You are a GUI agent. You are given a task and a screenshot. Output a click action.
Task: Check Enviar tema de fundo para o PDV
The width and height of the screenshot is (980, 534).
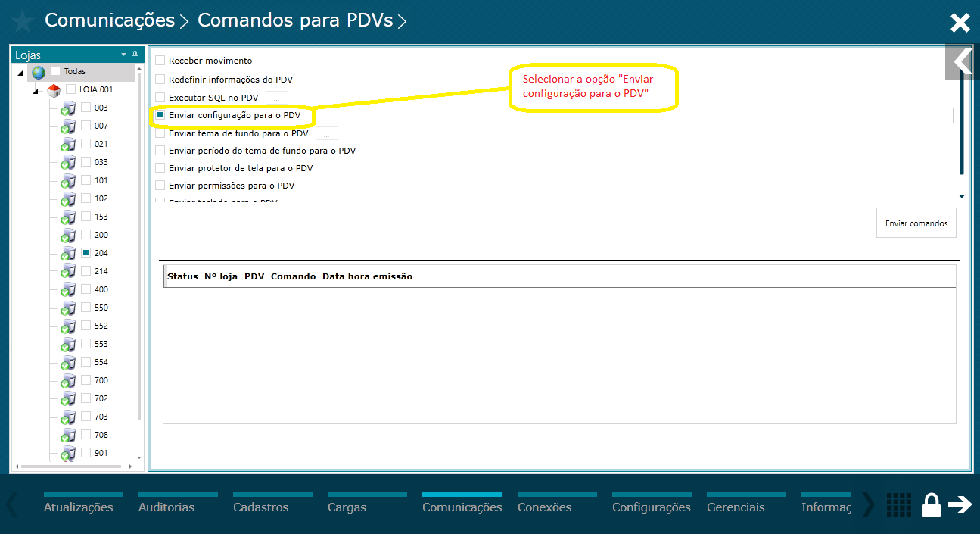click(160, 133)
